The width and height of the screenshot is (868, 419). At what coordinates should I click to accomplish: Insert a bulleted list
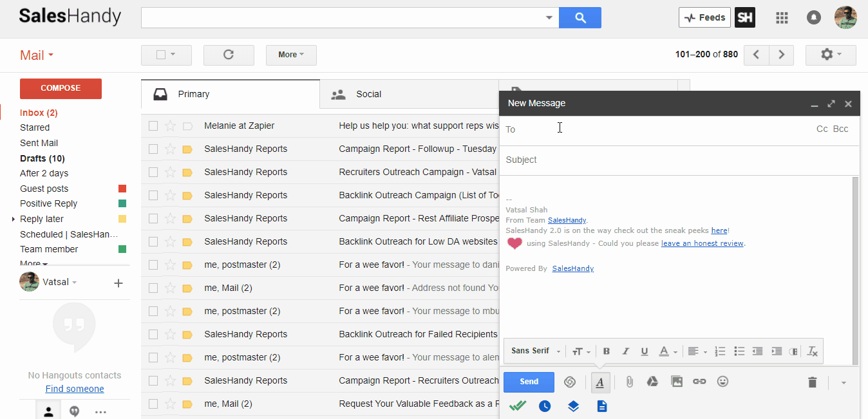739,351
